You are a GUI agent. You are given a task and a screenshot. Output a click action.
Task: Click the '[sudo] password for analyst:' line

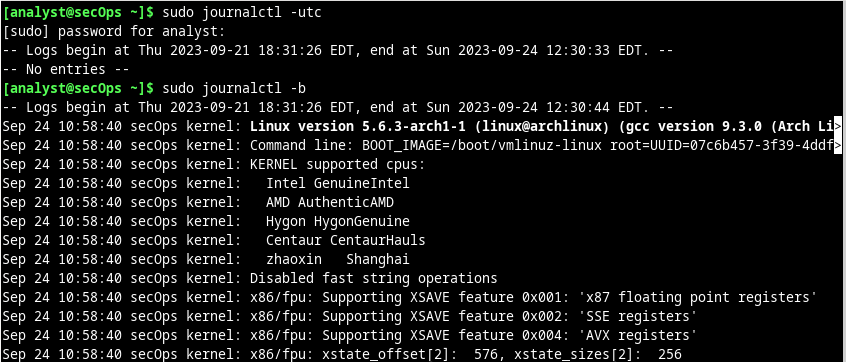pos(114,31)
